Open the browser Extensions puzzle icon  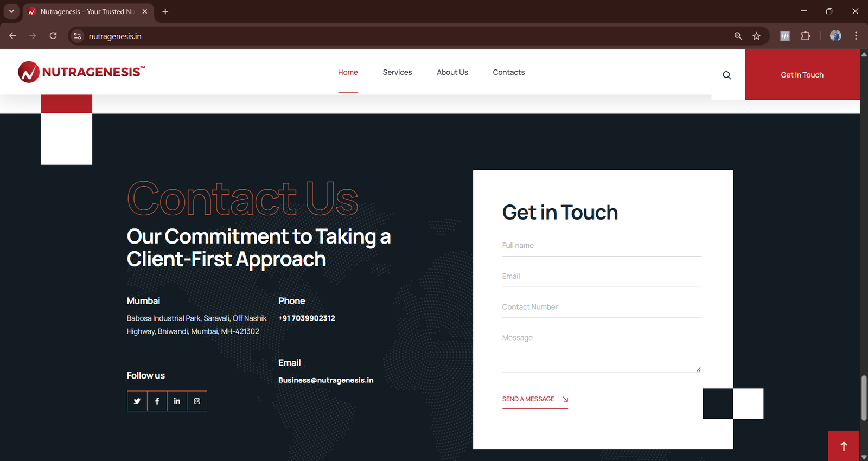(806, 36)
